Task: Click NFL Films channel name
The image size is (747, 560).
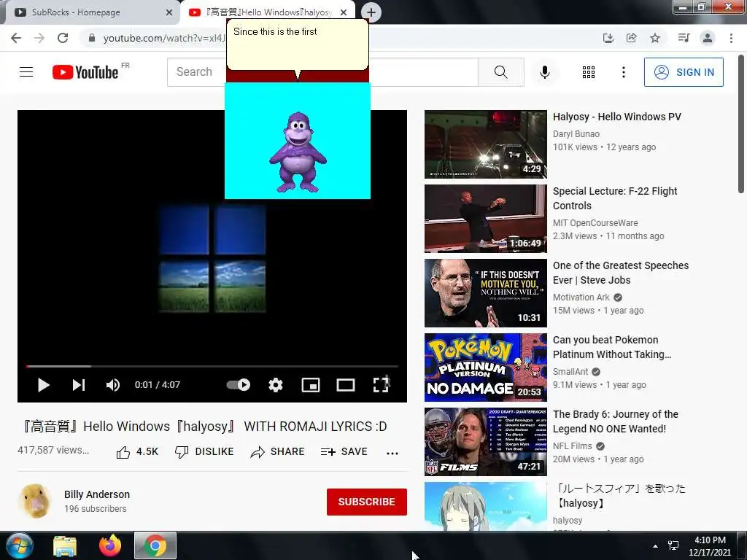Action: pyautogui.click(x=572, y=446)
